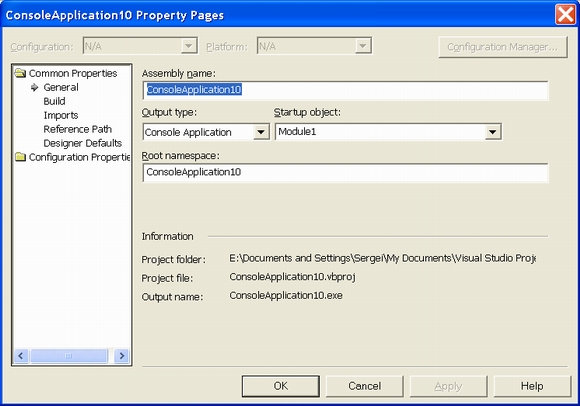Close the Property Pages dialog
The width and height of the screenshot is (580, 406).
pos(566,15)
